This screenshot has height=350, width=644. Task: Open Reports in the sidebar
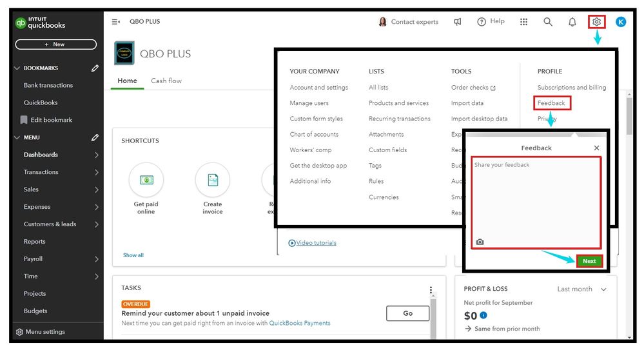click(x=35, y=242)
